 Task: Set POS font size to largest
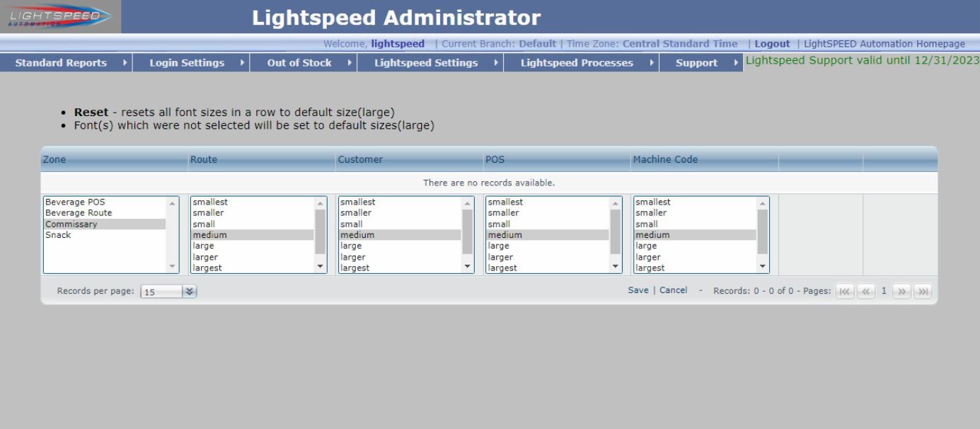coord(548,268)
